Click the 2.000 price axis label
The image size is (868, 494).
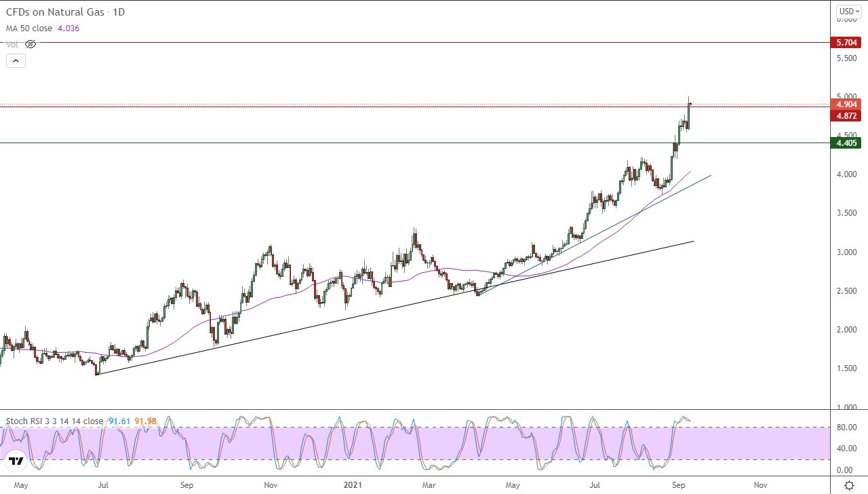847,330
